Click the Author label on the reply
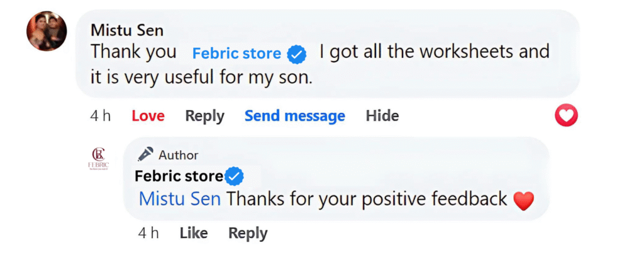This screenshot has width=644, height=280. pos(178,155)
